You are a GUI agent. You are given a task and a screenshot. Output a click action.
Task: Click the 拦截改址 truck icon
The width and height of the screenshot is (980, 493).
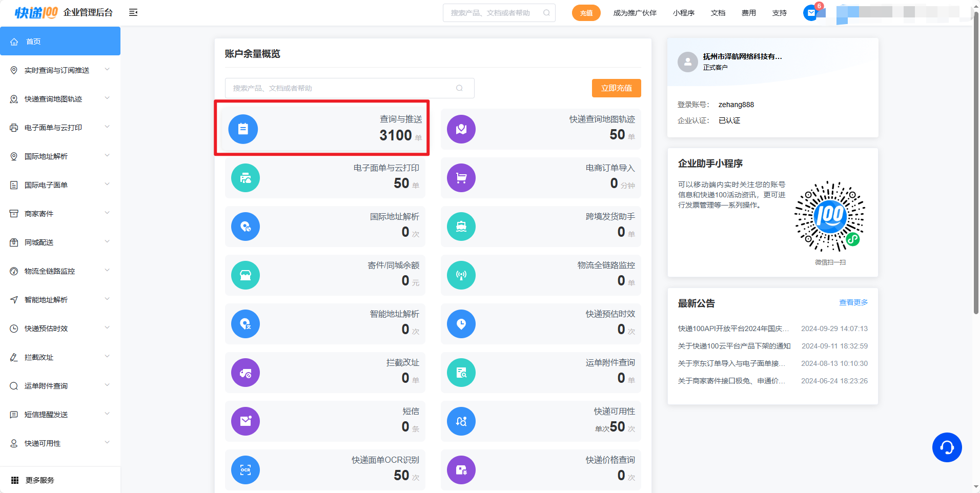[x=246, y=373]
